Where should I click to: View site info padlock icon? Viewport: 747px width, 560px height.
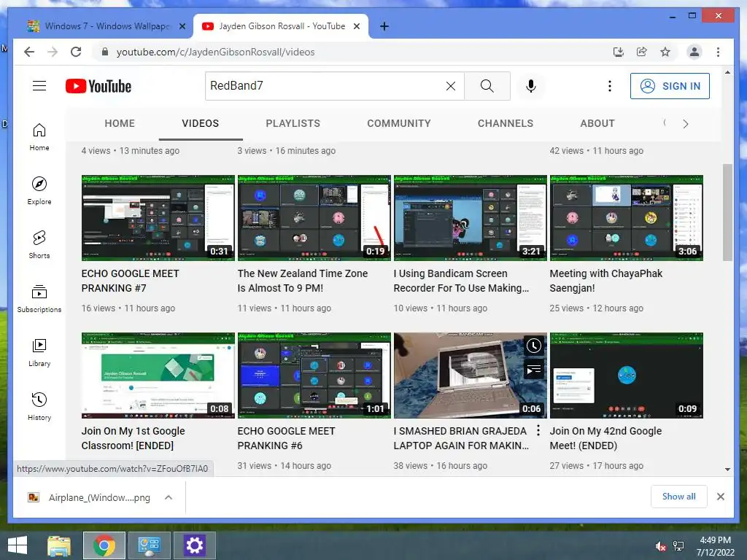[x=105, y=52]
